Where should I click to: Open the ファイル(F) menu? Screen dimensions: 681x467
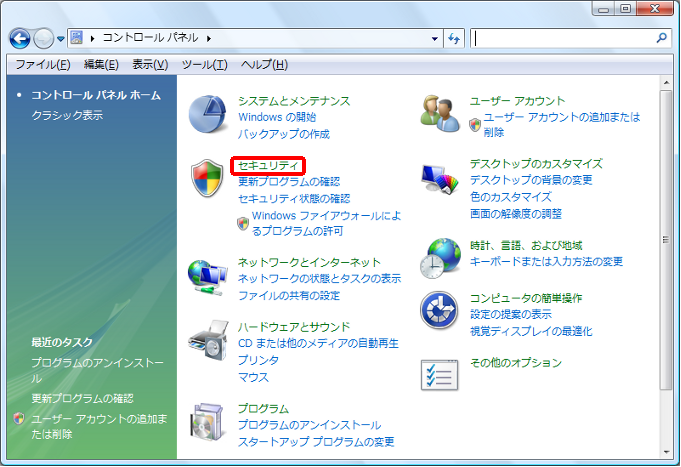(x=42, y=64)
